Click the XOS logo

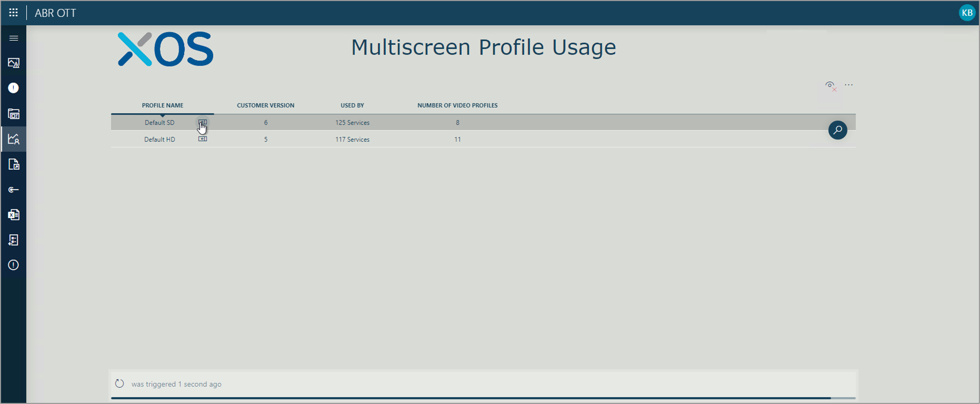(166, 49)
